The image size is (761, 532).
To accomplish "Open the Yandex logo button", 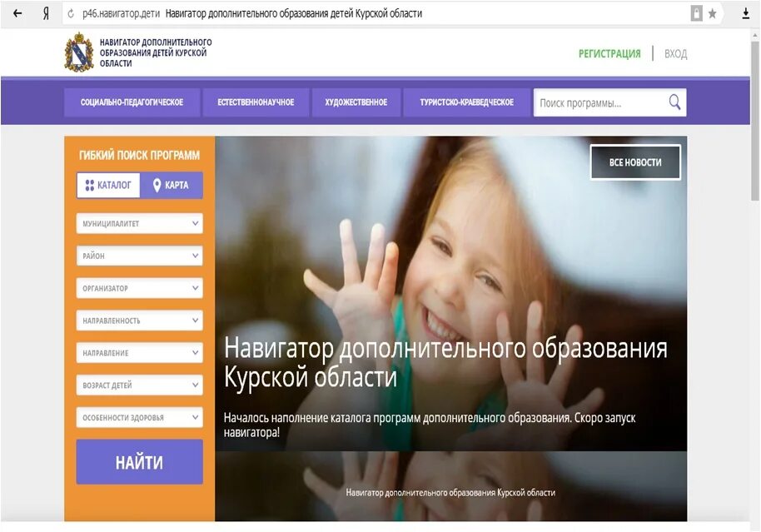I will pos(46,13).
